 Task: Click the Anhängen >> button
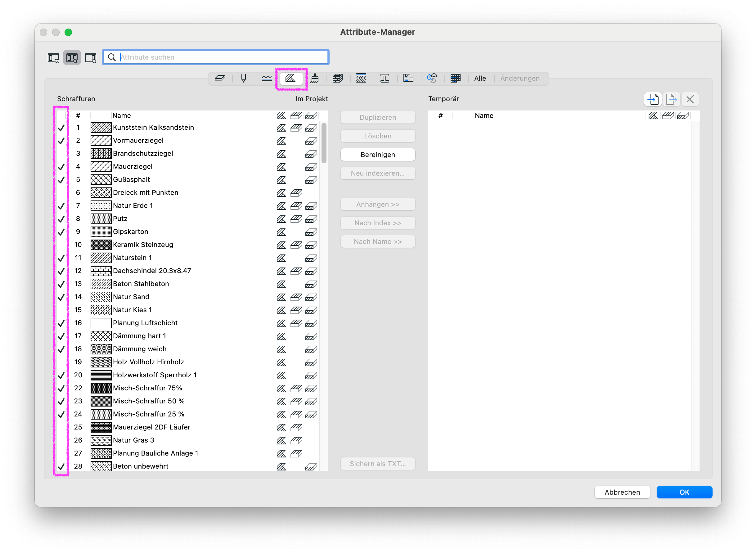point(378,205)
